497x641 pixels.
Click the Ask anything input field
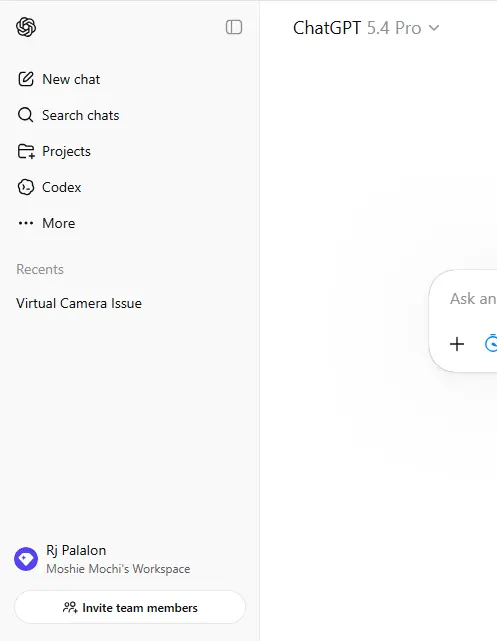click(x=473, y=299)
